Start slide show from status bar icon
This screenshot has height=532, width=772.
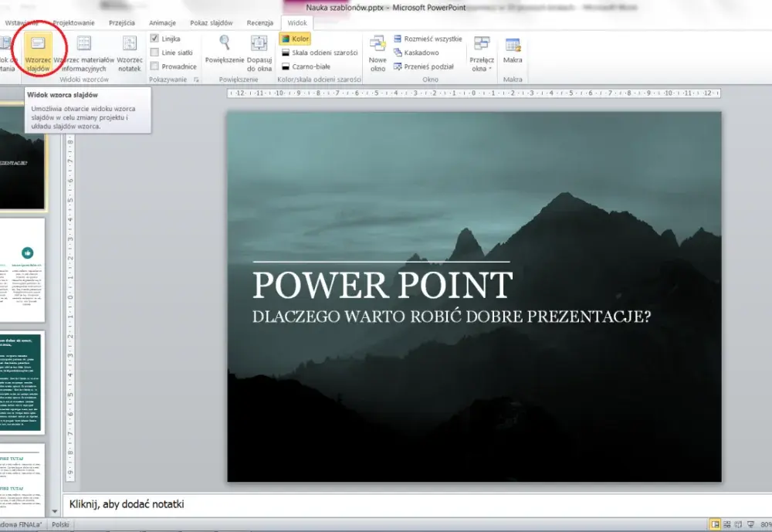point(750,524)
